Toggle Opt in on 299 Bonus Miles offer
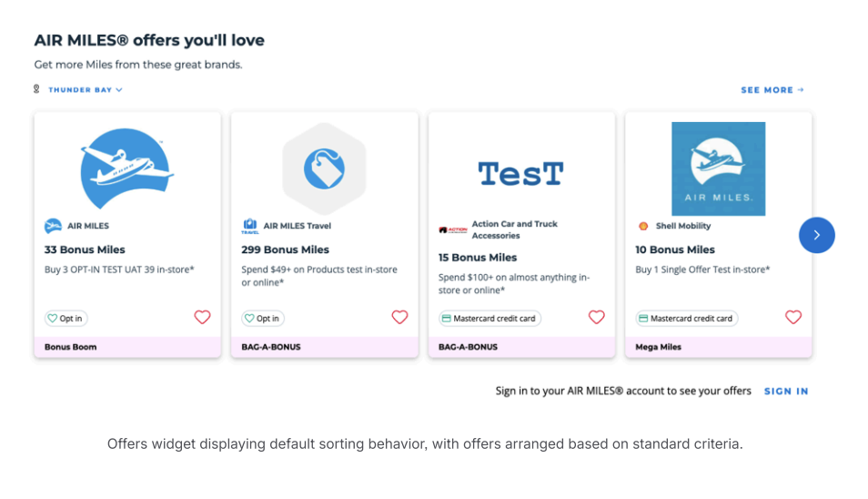 pos(263,319)
